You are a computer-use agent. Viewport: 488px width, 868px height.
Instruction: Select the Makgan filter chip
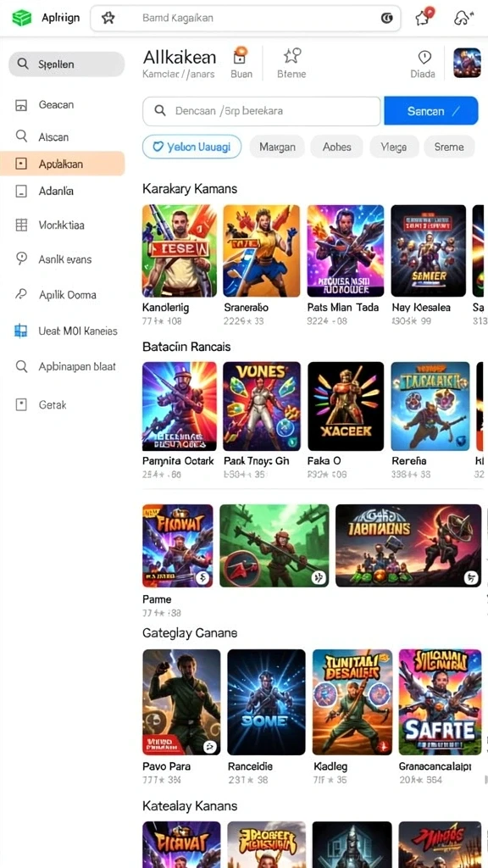pos(277,147)
